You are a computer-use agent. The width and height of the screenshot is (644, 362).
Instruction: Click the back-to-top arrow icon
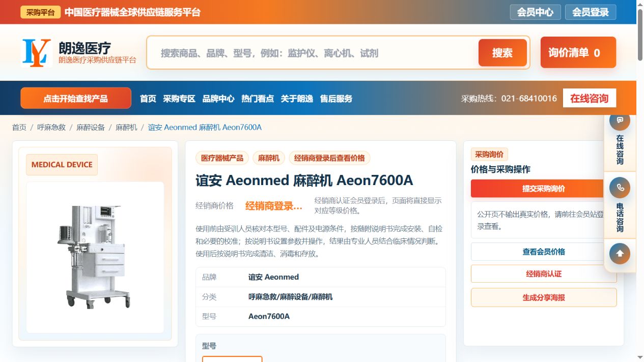click(x=620, y=254)
